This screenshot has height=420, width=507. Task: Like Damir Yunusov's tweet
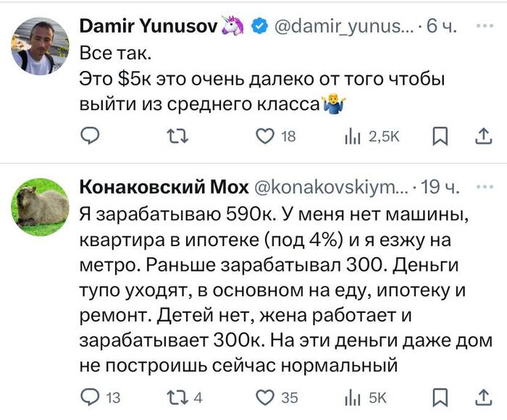[x=267, y=135]
